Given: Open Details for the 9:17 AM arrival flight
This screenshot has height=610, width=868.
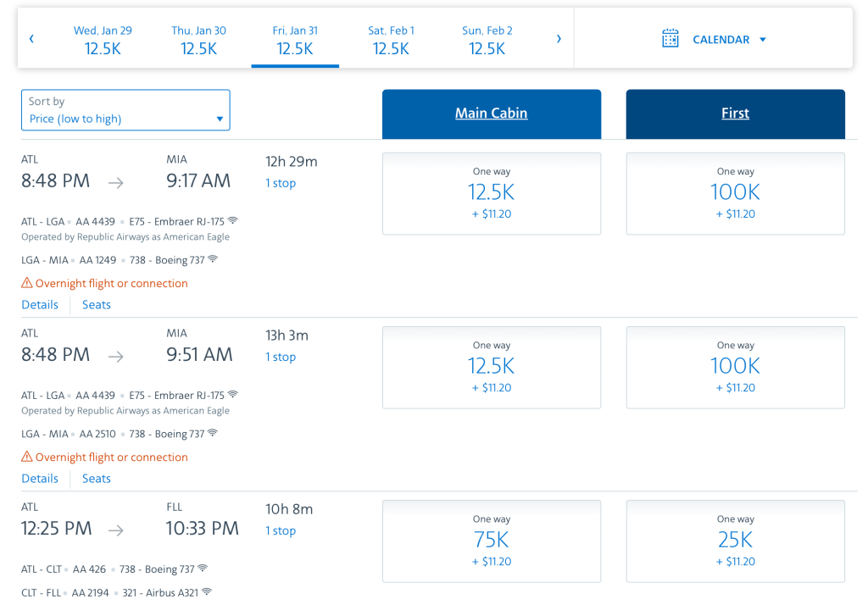Looking at the screenshot, I should tap(40, 305).
